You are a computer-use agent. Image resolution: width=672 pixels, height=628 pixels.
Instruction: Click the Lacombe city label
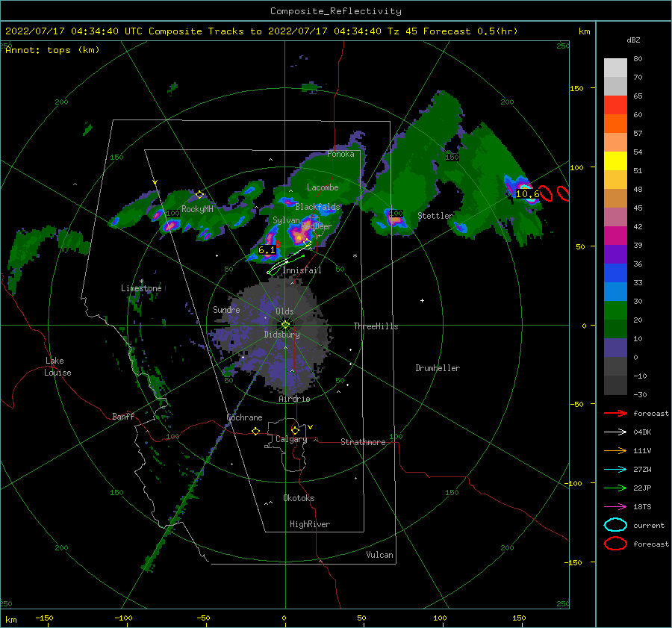pyautogui.click(x=323, y=187)
